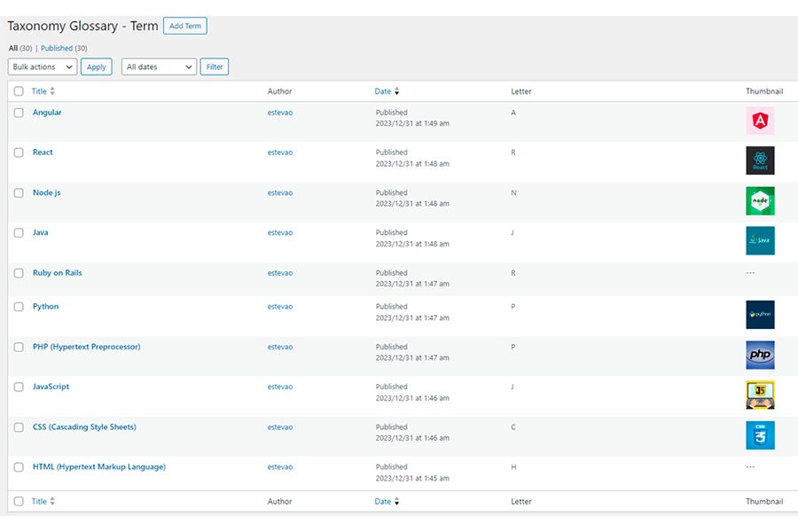The width and height of the screenshot is (798, 532).
Task: Open the HTML (Hypertext Markup Language) term
Action: point(99,467)
